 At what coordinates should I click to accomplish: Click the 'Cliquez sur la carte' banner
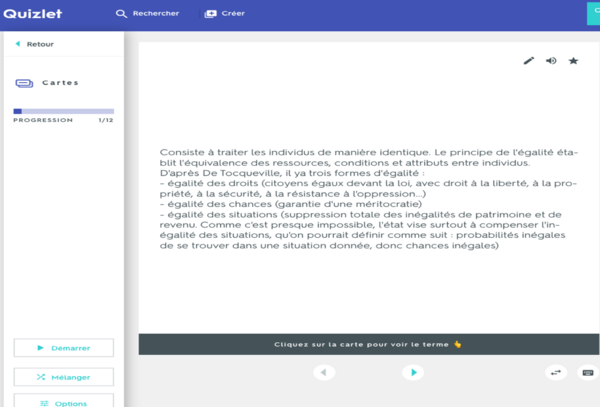[368, 344]
